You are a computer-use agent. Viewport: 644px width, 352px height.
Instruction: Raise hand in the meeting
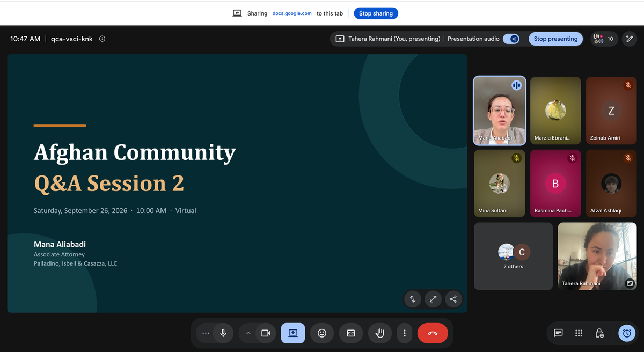point(380,333)
